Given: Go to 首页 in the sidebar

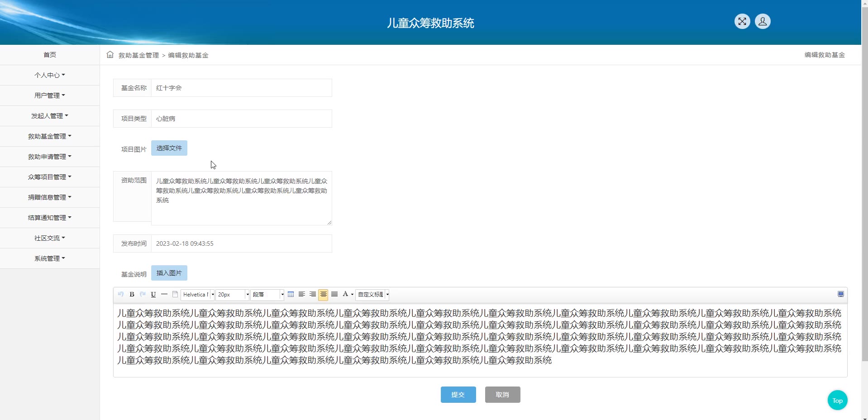Looking at the screenshot, I should [x=50, y=55].
